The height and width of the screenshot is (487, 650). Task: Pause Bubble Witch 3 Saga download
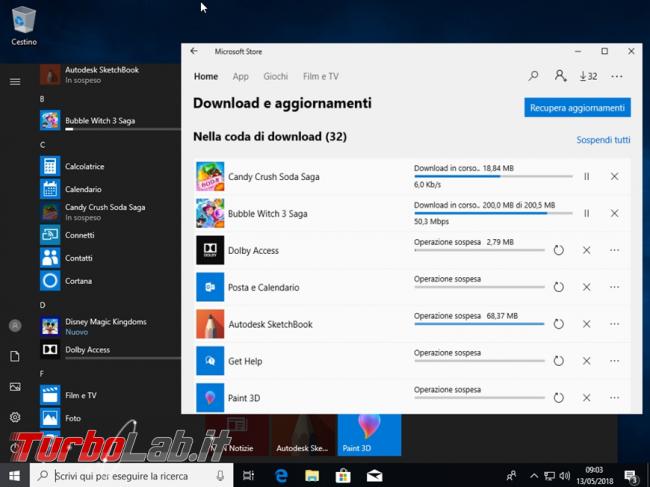coord(587,213)
